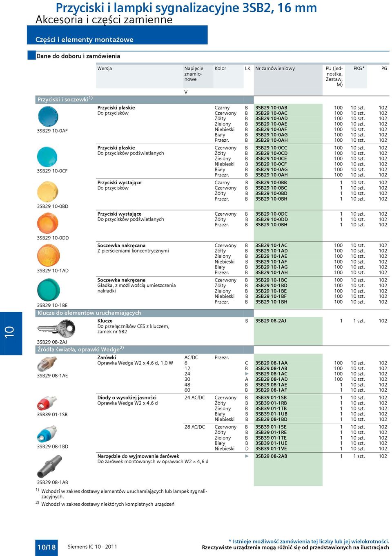Select order number 3SB39 01-1UB

click(x=271, y=414)
